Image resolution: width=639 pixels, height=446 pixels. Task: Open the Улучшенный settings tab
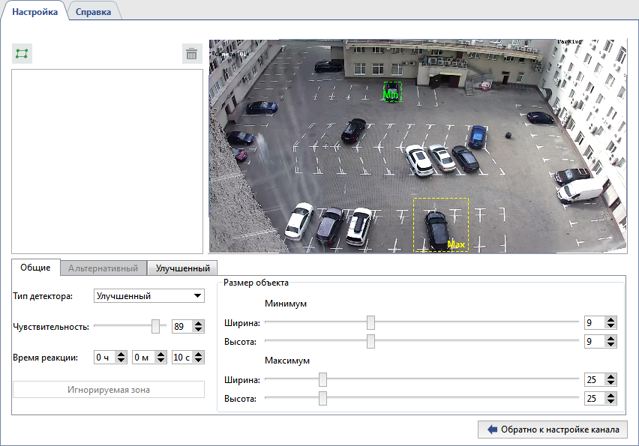pyautogui.click(x=182, y=268)
